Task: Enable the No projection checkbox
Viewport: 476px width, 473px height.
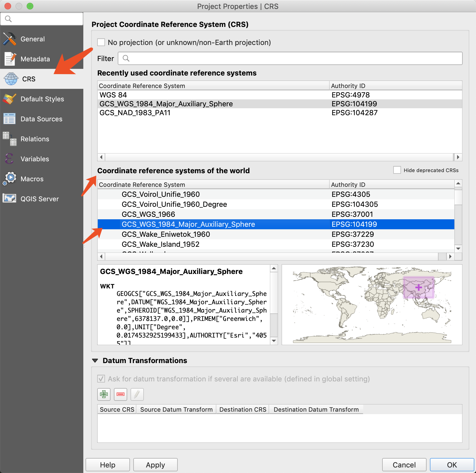Action: [x=101, y=42]
